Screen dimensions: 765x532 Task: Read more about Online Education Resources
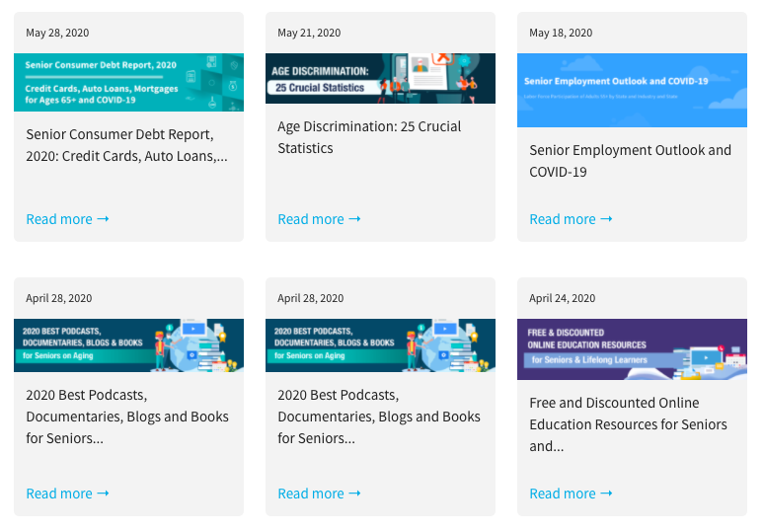571,494
